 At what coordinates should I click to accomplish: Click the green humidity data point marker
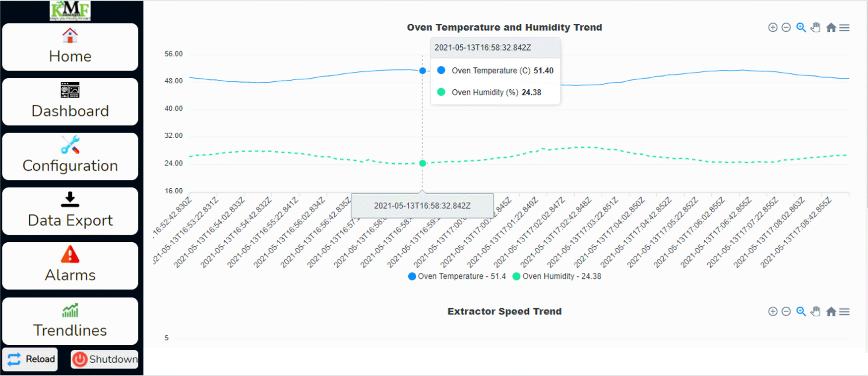click(x=423, y=163)
